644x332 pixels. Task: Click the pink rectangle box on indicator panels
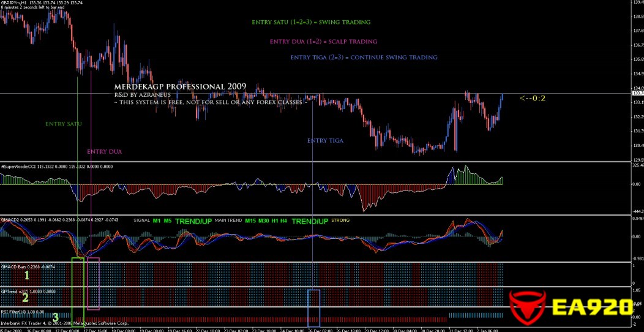[x=93, y=283]
